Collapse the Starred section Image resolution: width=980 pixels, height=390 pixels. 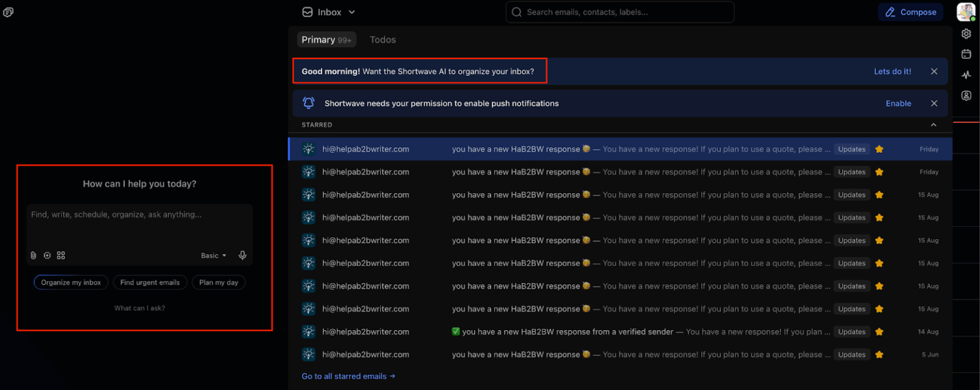[x=933, y=125]
